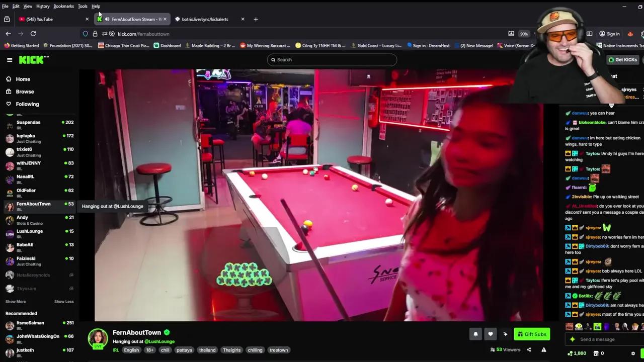Switch to botrix.live kickalerts tab
Image resolution: width=644 pixels, height=362 pixels.
pos(209,19)
